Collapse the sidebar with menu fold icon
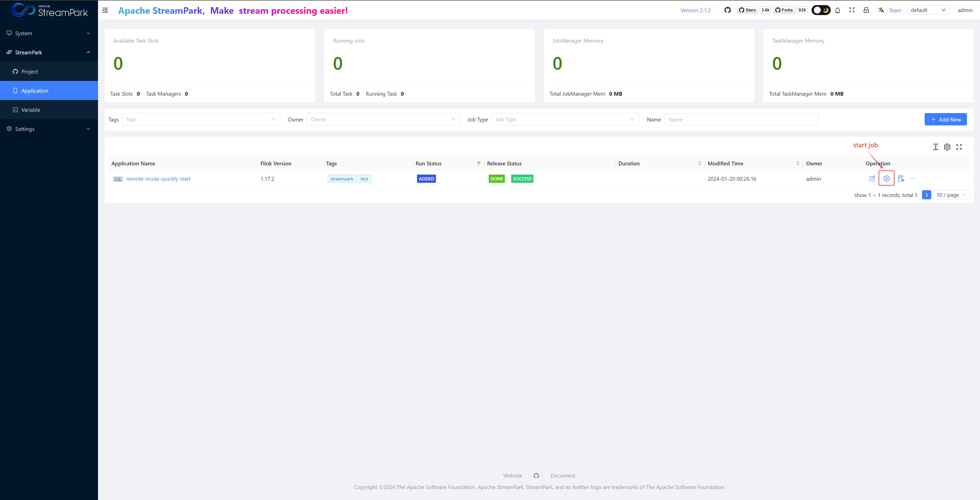 105,10
